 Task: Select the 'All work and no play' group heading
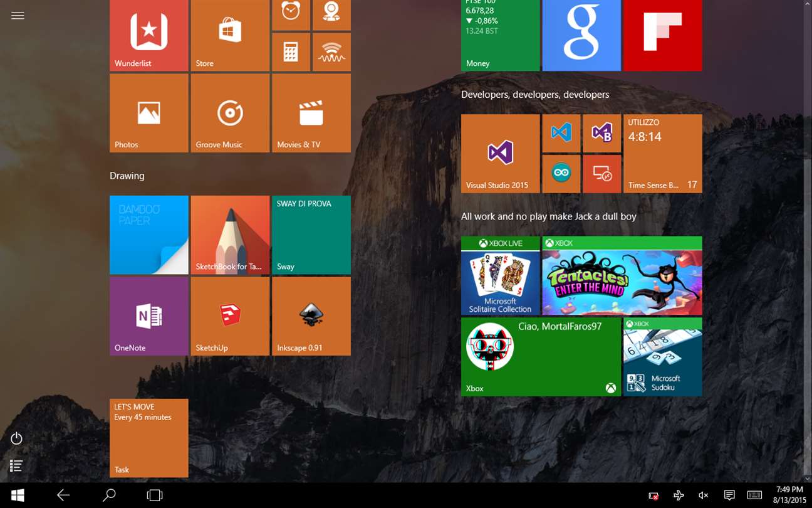point(549,216)
